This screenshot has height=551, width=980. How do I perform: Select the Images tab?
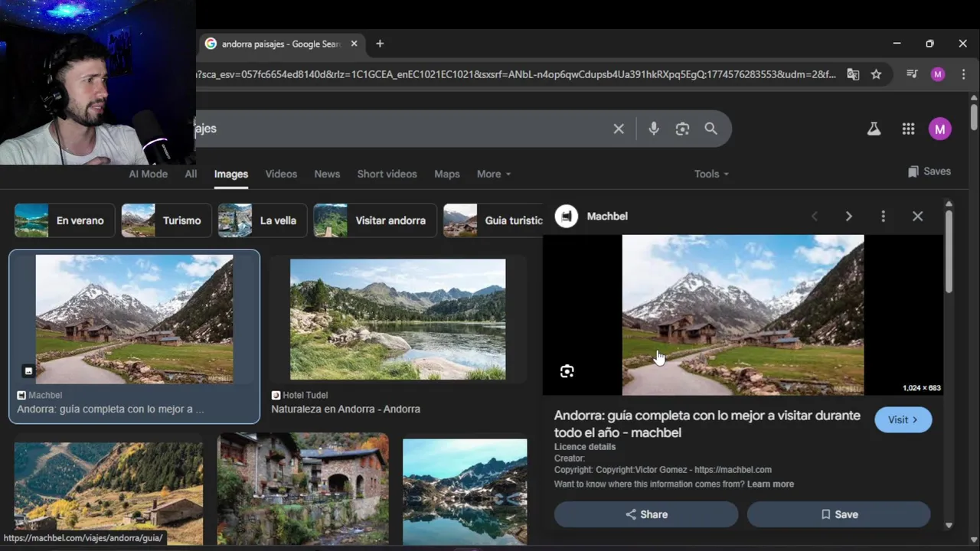(231, 174)
